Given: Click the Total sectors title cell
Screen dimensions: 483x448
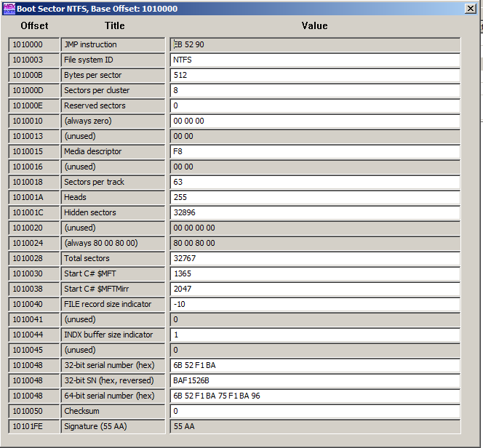Looking at the screenshot, I should 113,258.
